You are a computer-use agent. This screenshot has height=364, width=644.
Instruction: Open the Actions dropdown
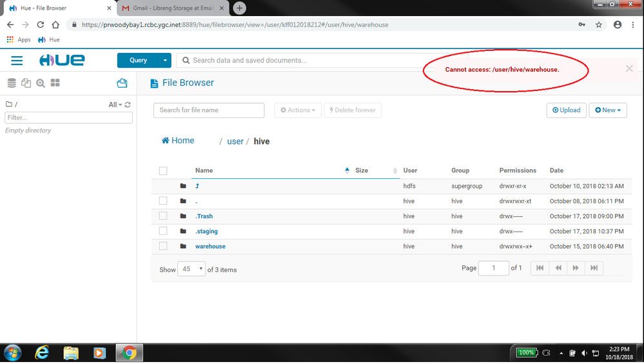click(298, 110)
